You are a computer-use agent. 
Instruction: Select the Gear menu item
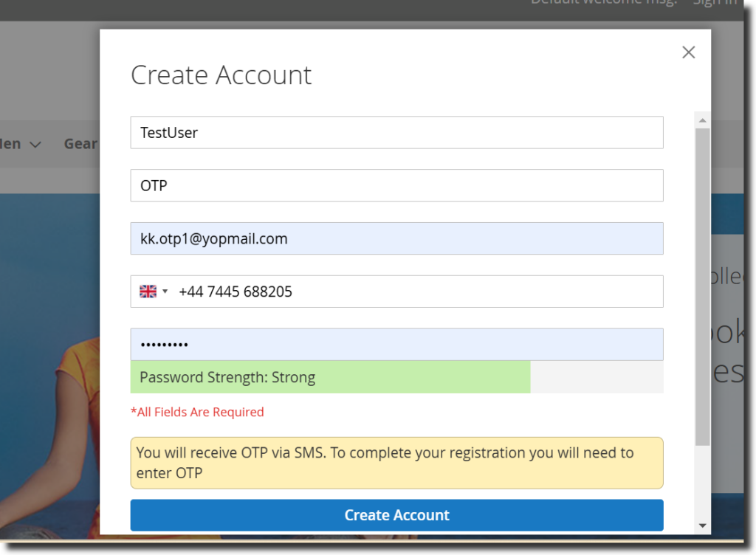[x=81, y=143]
